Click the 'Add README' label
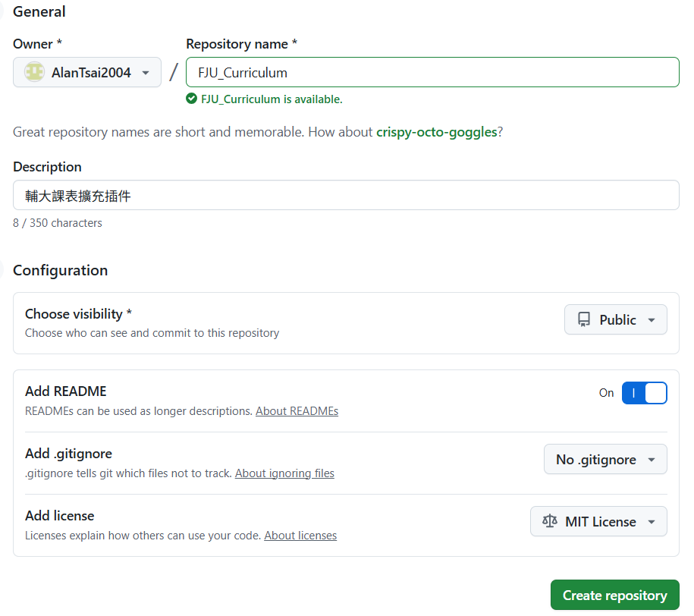The width and height of the screenshot is (694, 616). pyautogui.click(x=66, y=391)
